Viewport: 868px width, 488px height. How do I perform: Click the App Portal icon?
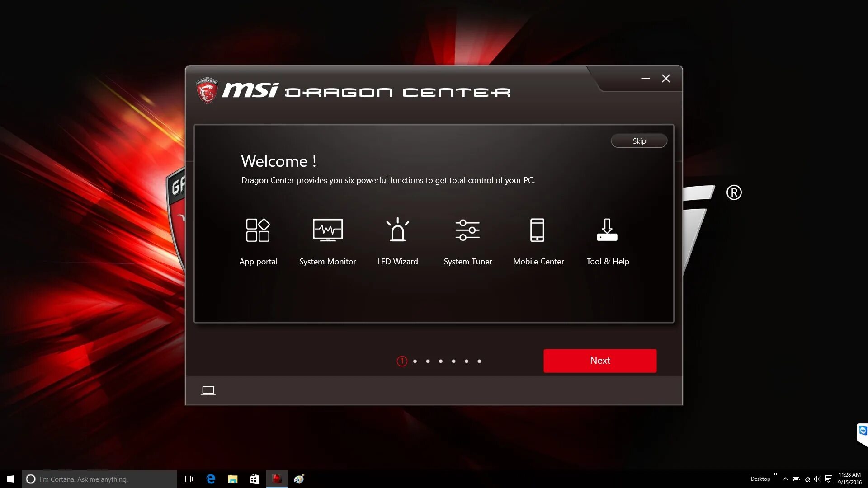(258, 230)
